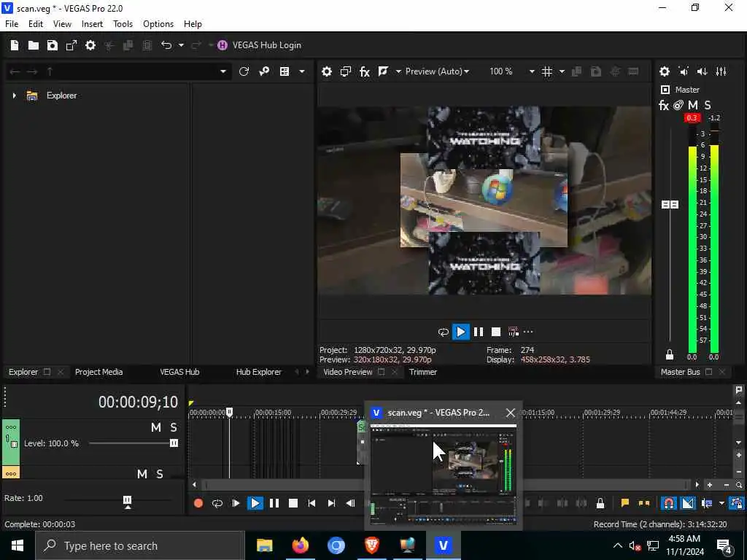Screen dimensions: 747x560
Task: Switch to the Hub Explorer tab
Action: tap(259, 372)
